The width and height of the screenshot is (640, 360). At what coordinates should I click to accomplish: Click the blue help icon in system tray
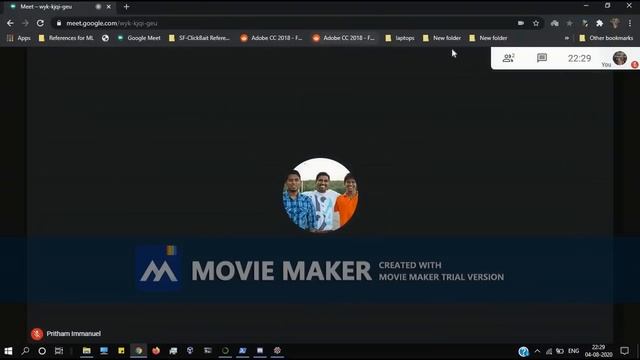pyautogui.click(x=524, y=351)
